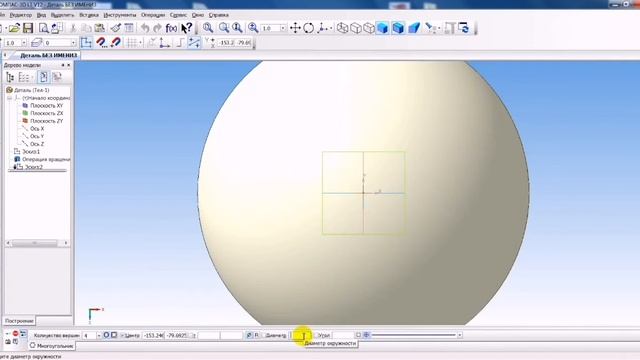Open the Окно menu

pyautogui.click(x=198, y=15)
